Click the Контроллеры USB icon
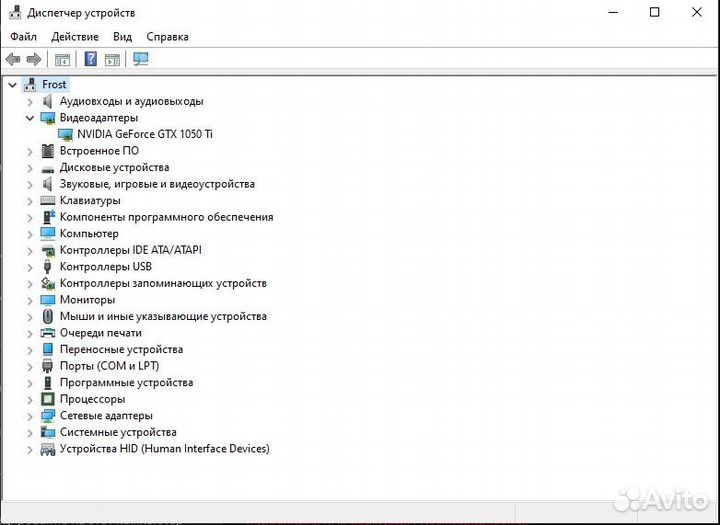 pyautogui.click(x=48, y=267)
